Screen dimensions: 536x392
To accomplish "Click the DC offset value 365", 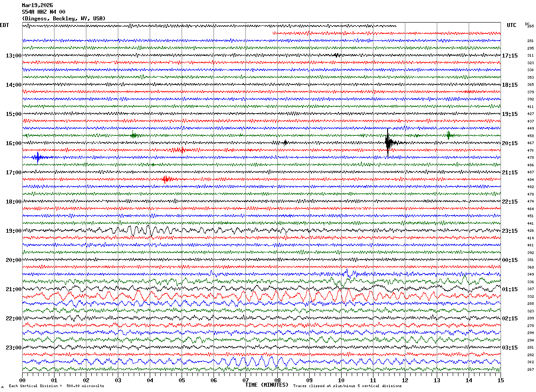I will click(530, 85).
